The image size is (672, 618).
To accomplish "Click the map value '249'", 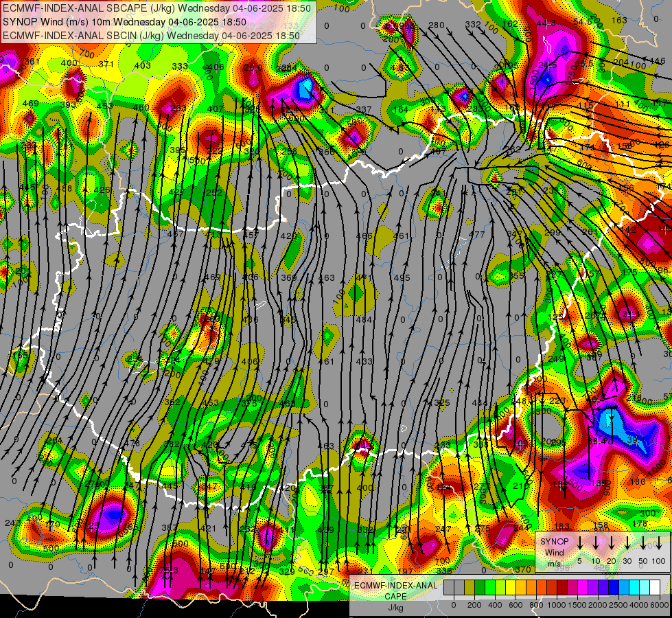I will click(556, 358).
